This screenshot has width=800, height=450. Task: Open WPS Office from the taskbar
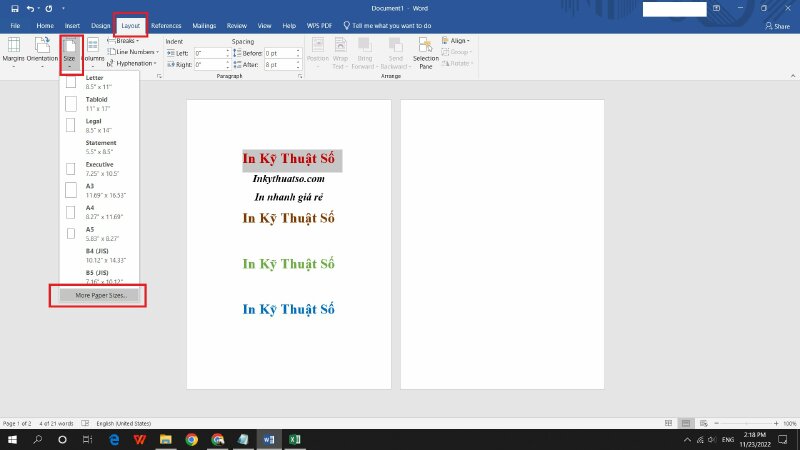(139, 439)
